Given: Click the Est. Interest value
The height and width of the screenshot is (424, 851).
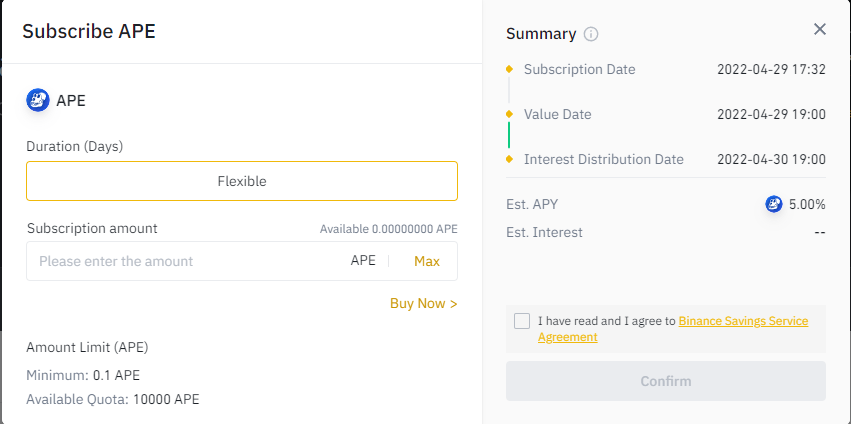Looking at the screenshot, I should pyautogui.click(x=820, y=232).
